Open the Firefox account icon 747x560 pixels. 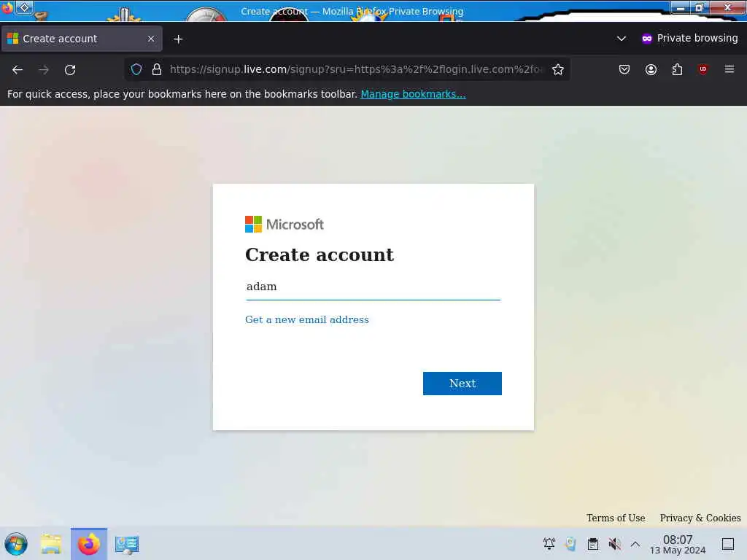(x=651, y=69)
